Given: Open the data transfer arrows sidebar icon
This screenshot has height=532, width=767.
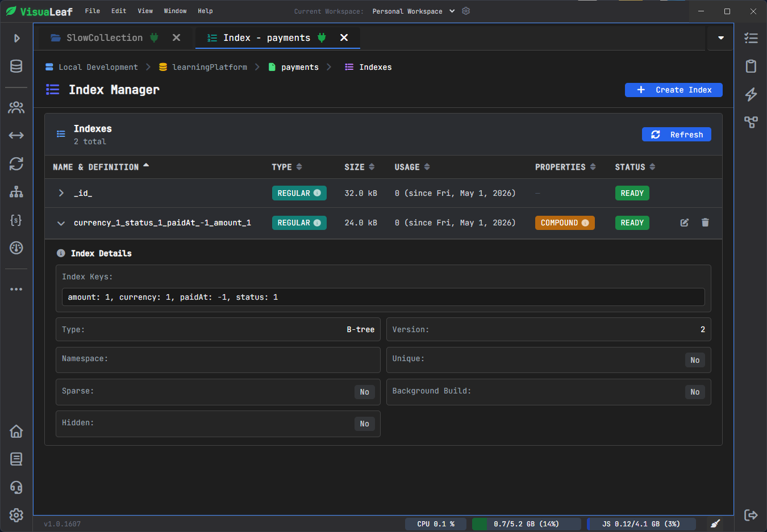Looking at the screenshot, I should 16,135.
